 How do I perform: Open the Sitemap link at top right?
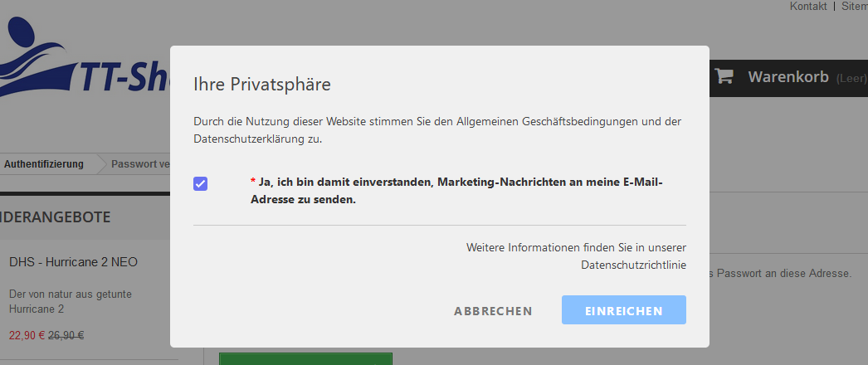855,6
